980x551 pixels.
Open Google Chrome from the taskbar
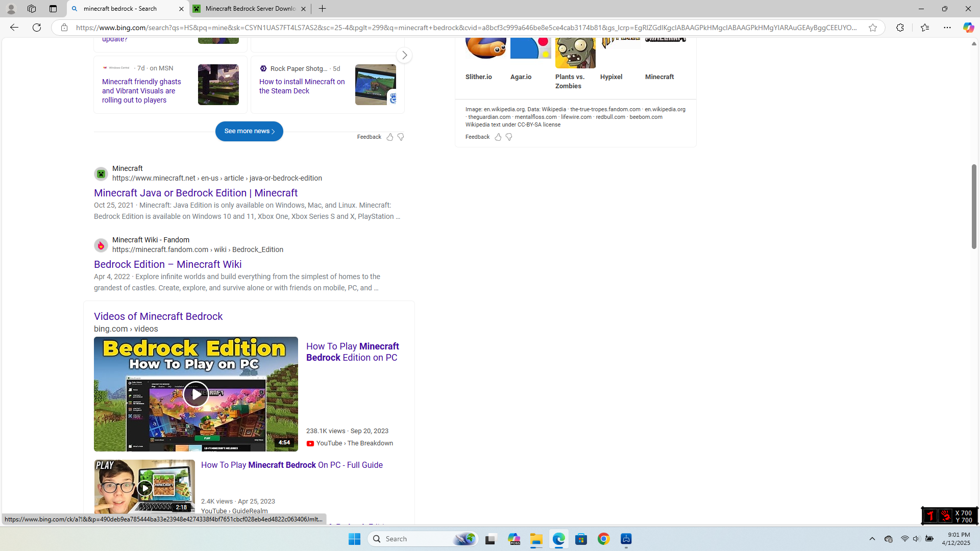tap(604, 539)
